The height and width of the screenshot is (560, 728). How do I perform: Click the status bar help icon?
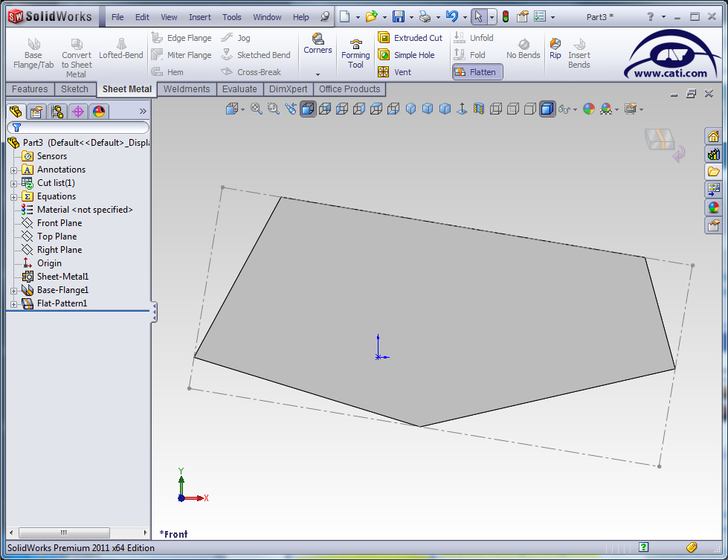[x=643, y=547]
